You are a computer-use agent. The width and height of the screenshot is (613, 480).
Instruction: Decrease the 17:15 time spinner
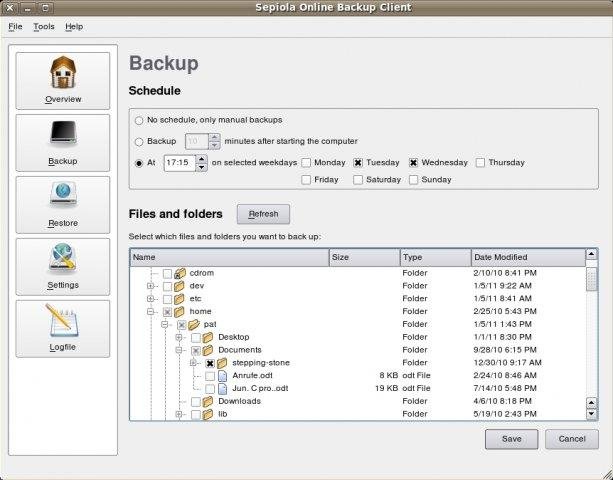(201, 167)
